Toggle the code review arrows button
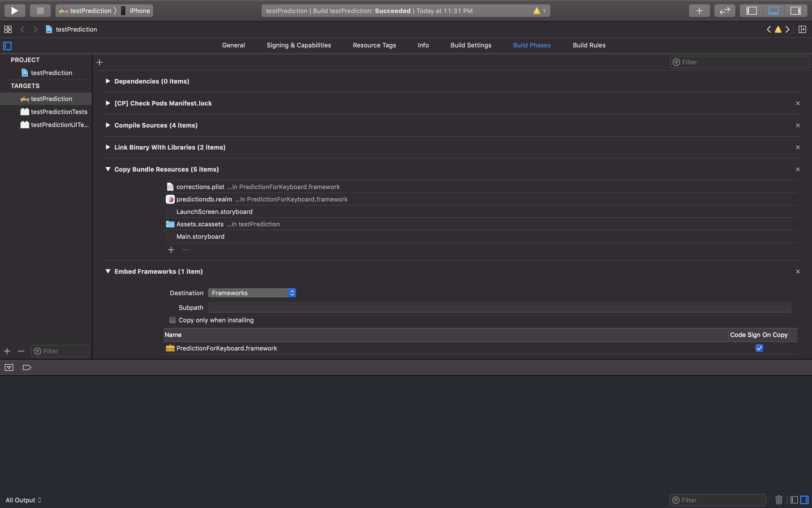Image resolution: width=812 pixels, height=508 pixels. coord(725,11)
